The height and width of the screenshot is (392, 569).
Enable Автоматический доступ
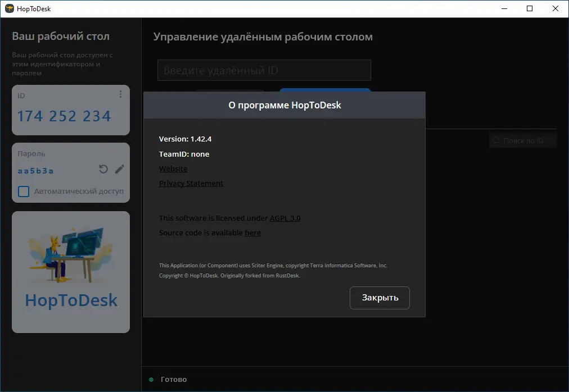23,192
